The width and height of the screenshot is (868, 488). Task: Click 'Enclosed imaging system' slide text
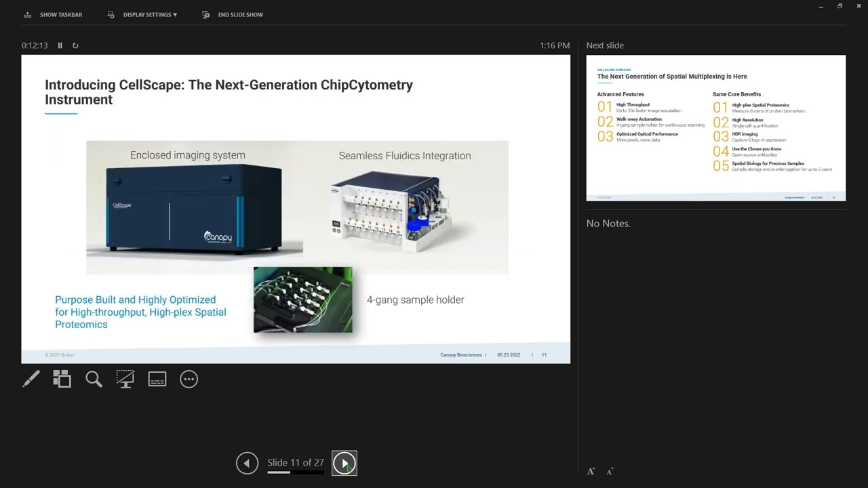point(188,155)
